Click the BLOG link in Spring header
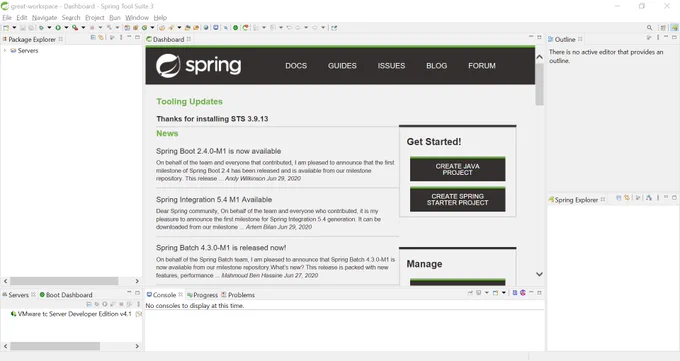 436,66
